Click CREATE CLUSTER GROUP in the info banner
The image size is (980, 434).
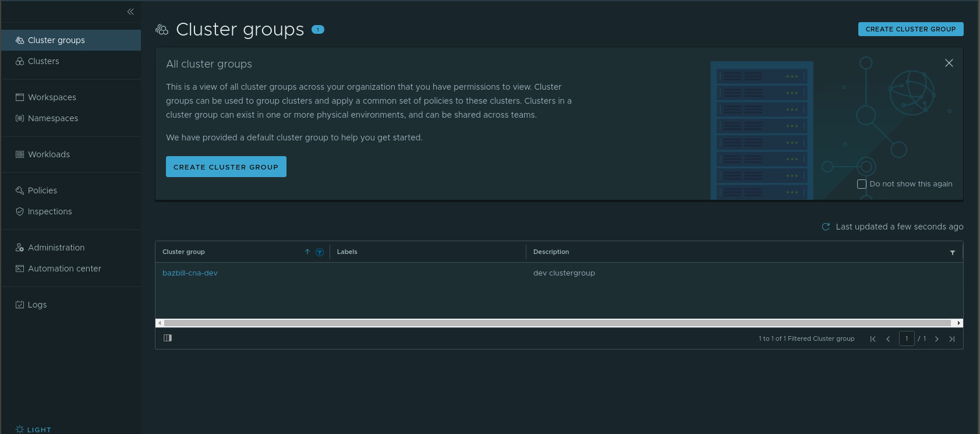click(226, 167)
